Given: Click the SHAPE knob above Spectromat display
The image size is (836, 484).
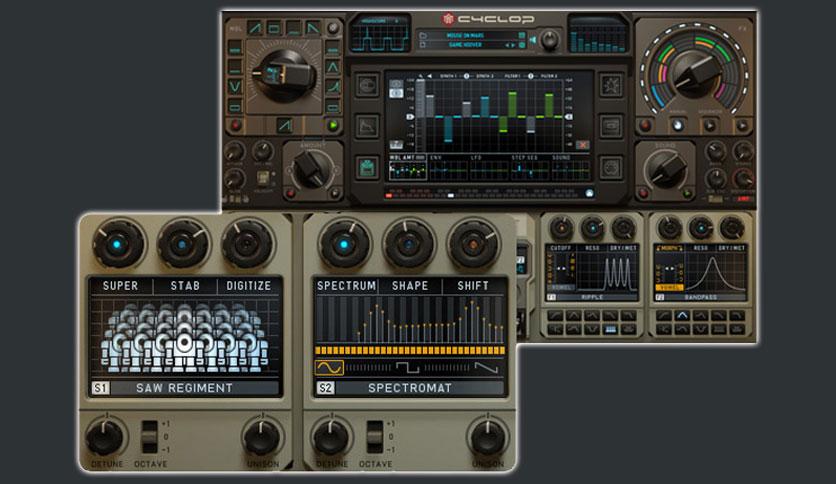Looking at the screenshot, I should [409, 245].
